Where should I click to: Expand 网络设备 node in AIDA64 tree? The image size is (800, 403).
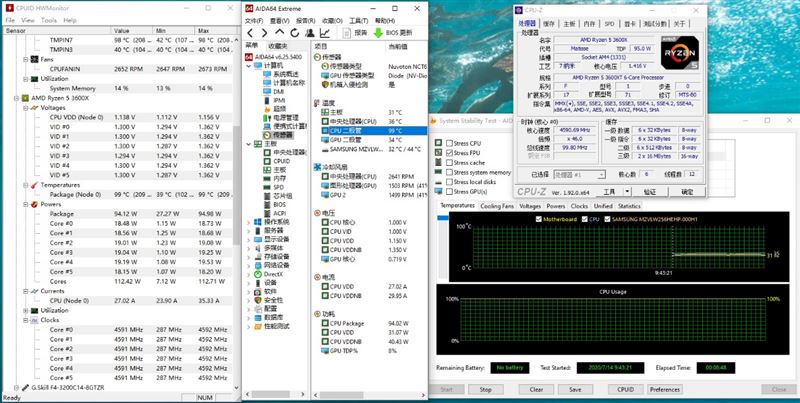pos(249,265)
